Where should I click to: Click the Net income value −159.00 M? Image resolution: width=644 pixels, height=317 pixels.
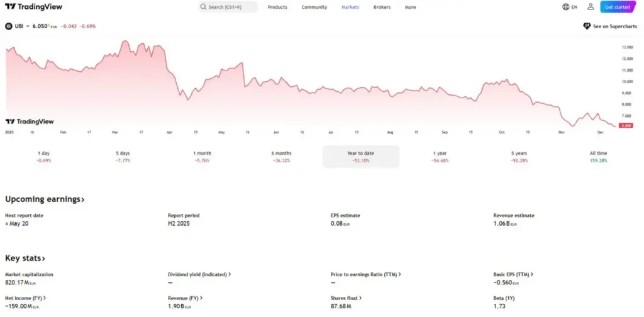(x=22, y=306)
